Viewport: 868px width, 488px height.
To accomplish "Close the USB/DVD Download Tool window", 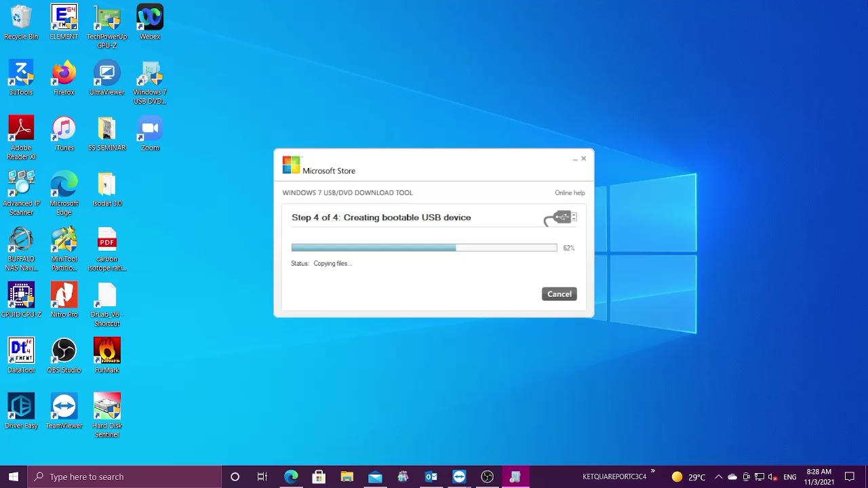I will [x=583, y=159].
